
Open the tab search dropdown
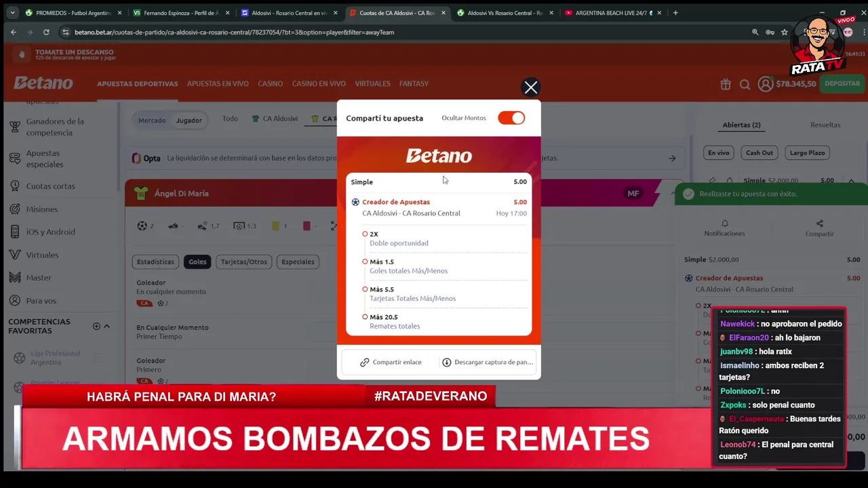pos(12,12)
